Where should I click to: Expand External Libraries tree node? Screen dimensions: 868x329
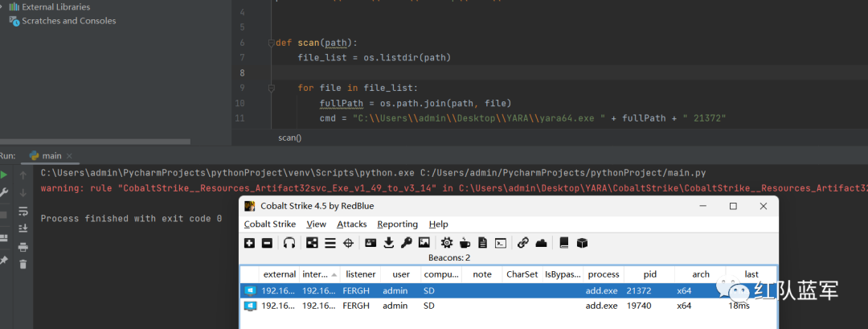click(x=2, y=7)
